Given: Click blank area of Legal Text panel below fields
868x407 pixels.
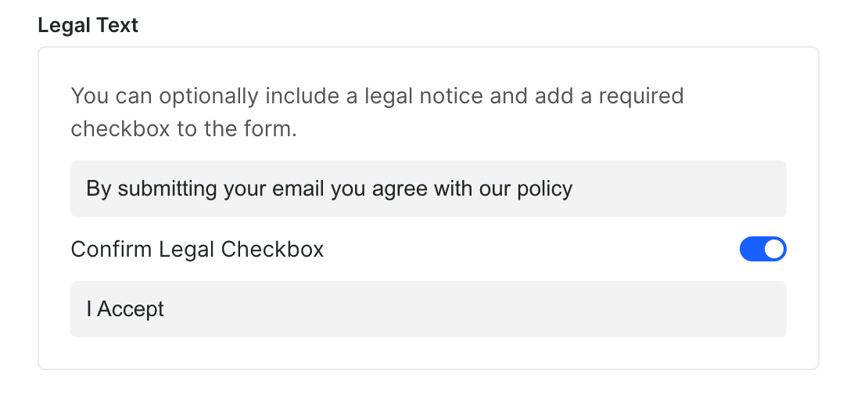Looking at the screenshot, I should click(428, 353).
